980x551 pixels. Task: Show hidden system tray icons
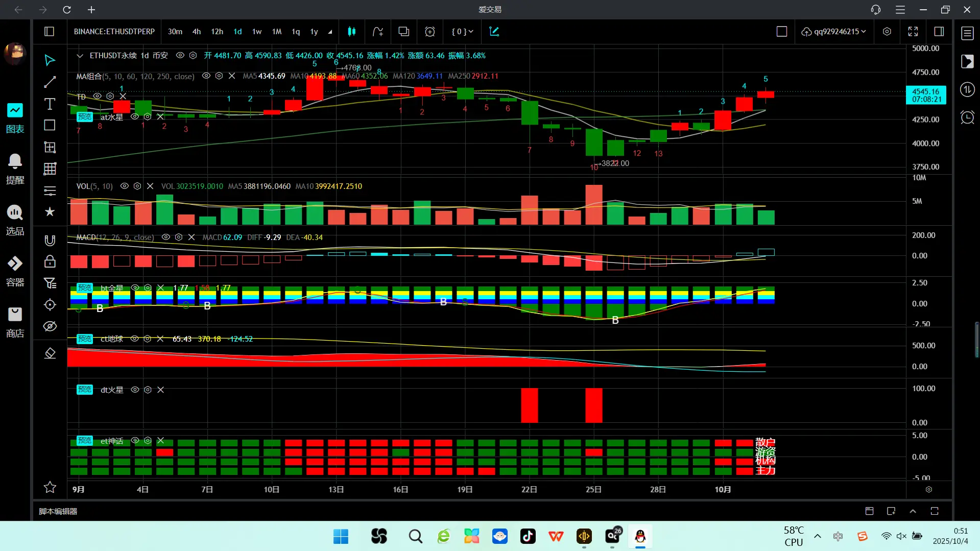818,536
